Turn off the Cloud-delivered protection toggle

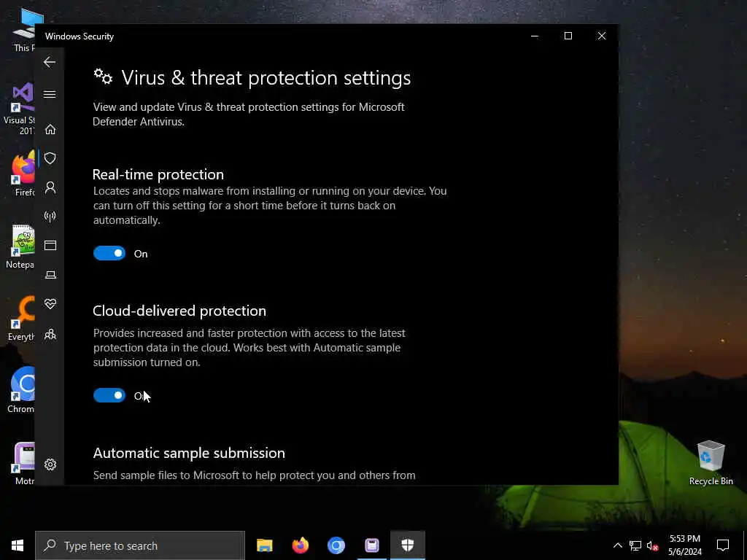(x=109, y=395)
